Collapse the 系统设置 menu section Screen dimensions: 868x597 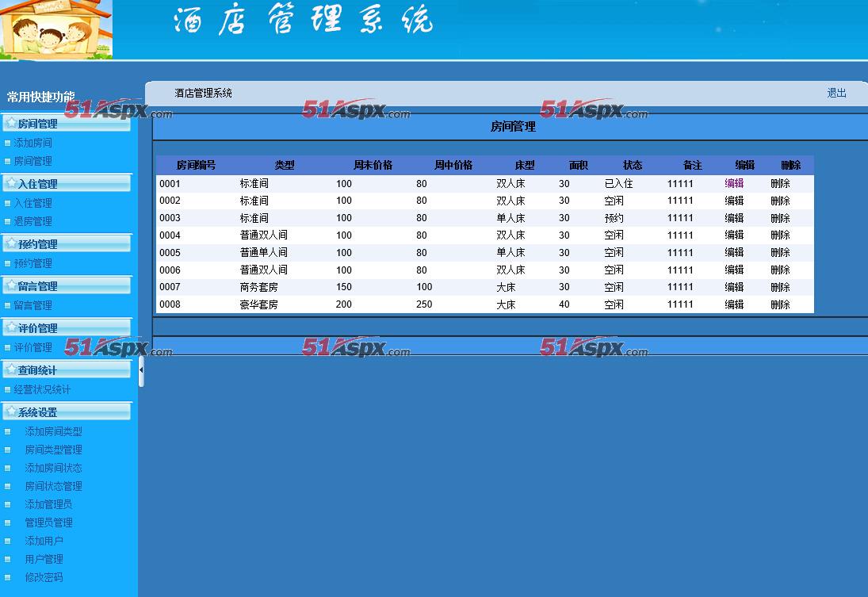tap(67, 412)
